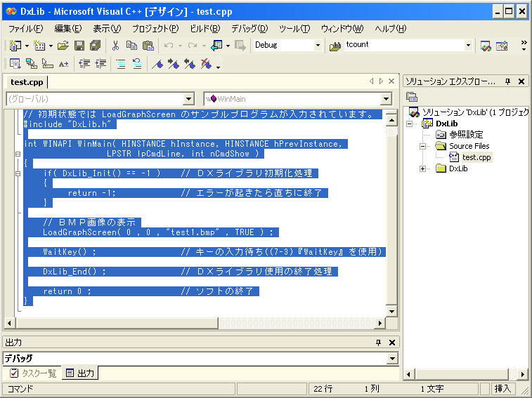Click the Complete Word toolbar icon
The image size is (532, 398).
(x=64, y=64)
